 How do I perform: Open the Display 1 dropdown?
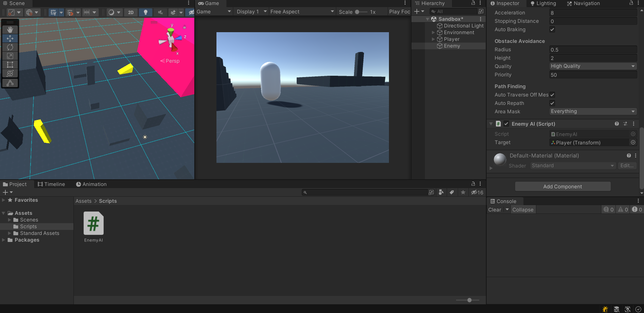tap(251, 12)
